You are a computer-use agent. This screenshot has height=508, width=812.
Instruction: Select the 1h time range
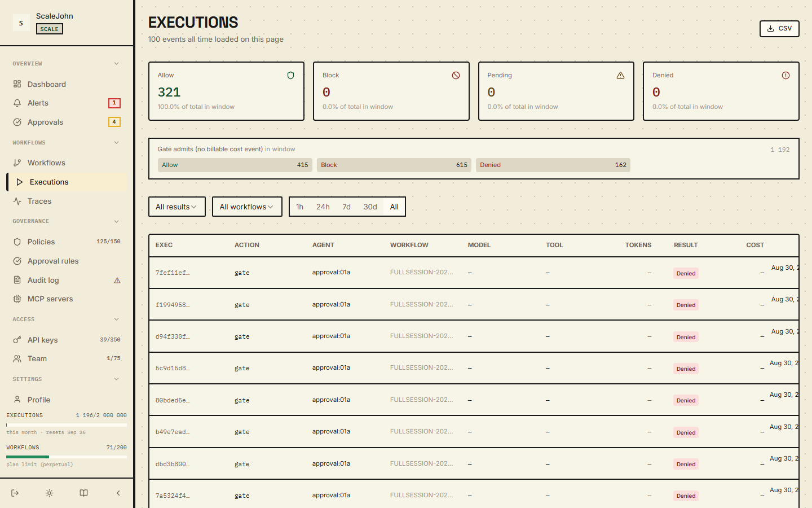coord(300,207)
